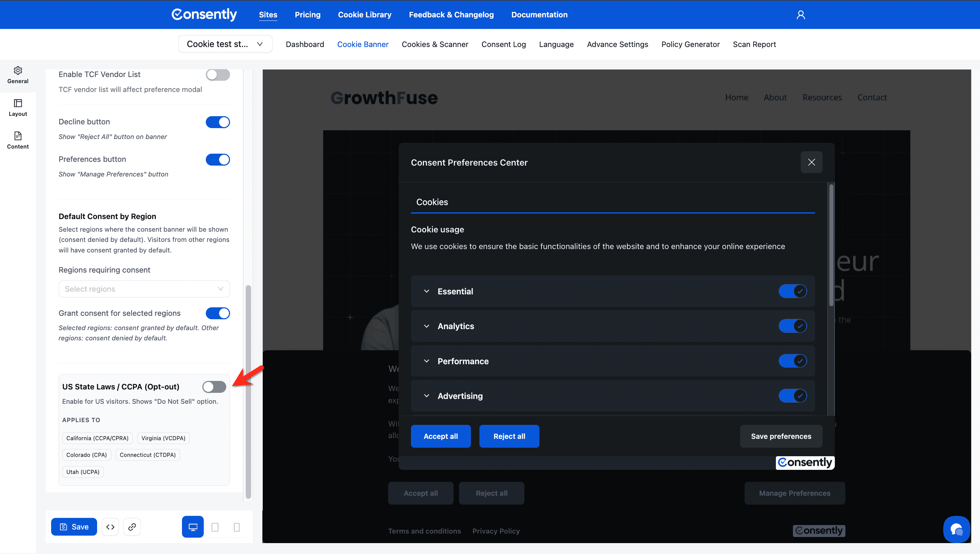Open the General settings sidebar icon

18,75
